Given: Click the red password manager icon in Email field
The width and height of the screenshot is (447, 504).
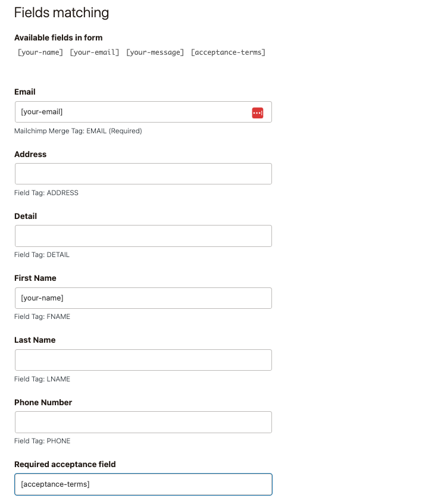Looking at the screenshot, I should click(x=257, y=112).
